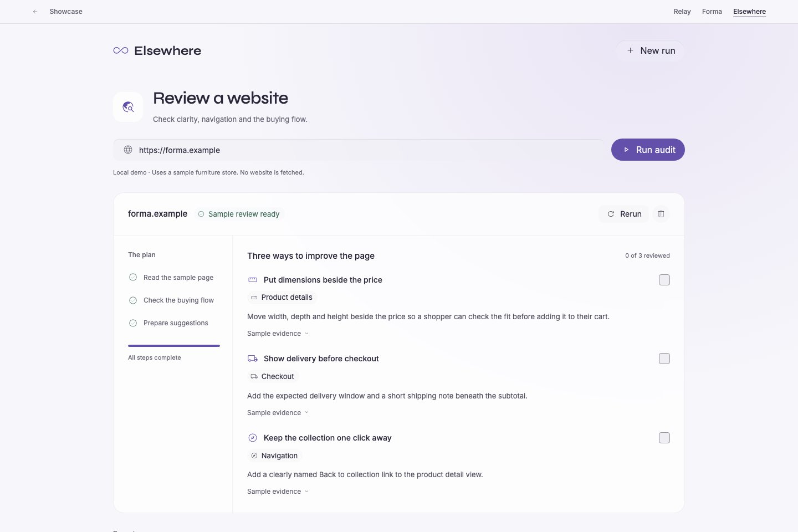Screen dimensions: 798x532
Task: Click the back arrow beside Showcase
Action: 35,12
